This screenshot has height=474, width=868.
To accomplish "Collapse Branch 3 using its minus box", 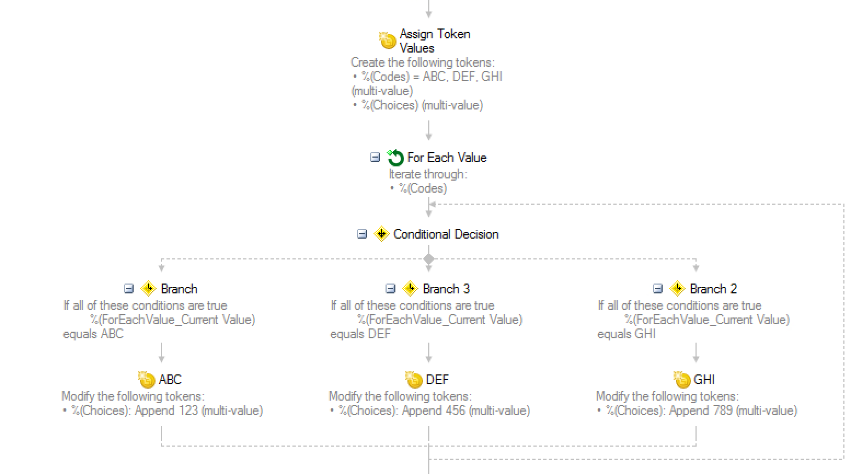I will coord(390,289).
